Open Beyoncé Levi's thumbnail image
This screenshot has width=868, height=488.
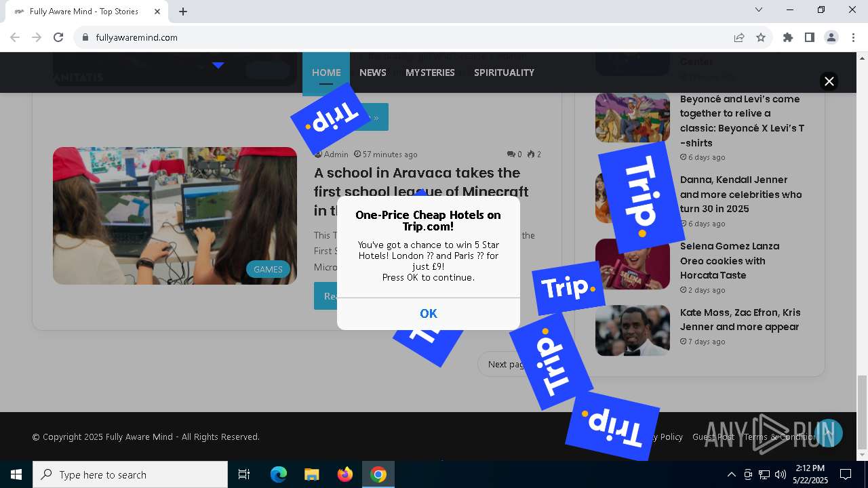coord(633,117)
